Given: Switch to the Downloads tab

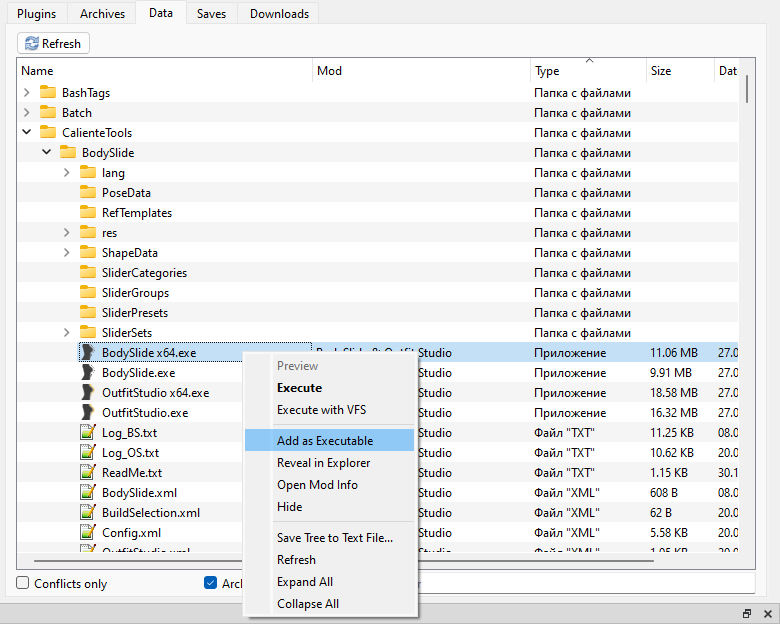Looking at the screenshot, I should click(x=279, y=14).
